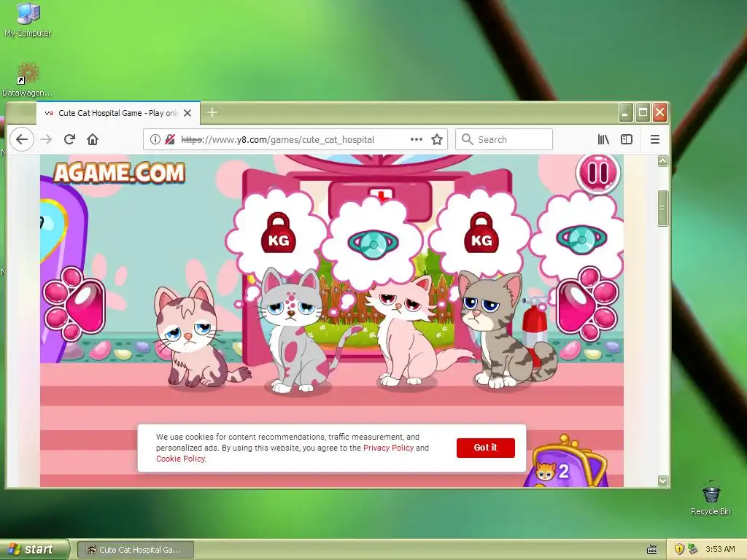Image resolution: width=747 pixels, height=560 pixels.
Task: Go back in browser history
Action: (x=22, y=139)
